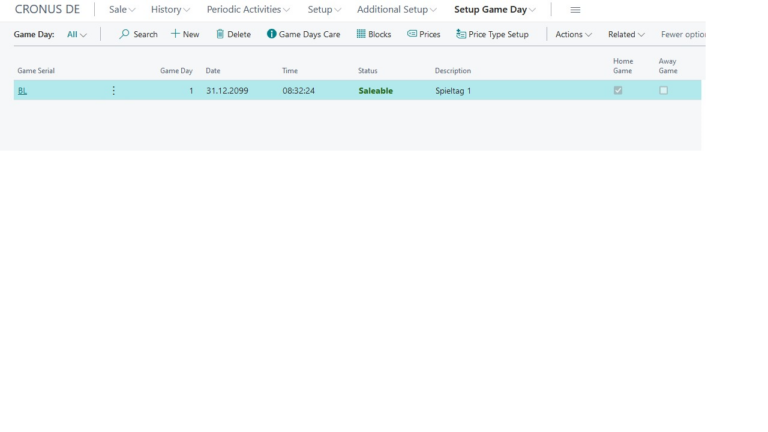Viewport: 768px width, 432px height.
Task: Expand the Sale menu
Action: [122, 10]
